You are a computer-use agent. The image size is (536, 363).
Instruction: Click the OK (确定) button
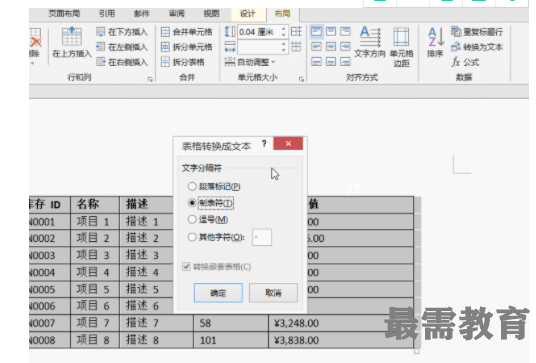[x=218, y=293]
